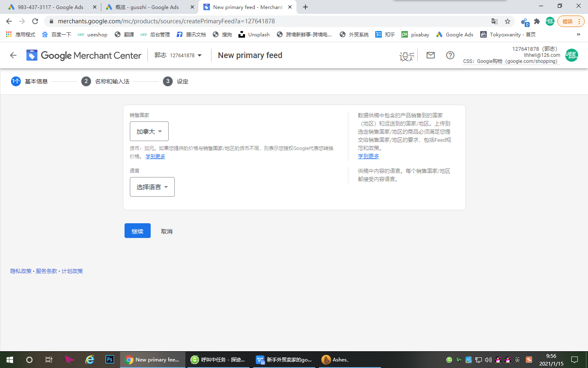
Task: Open the Google Ads bookmark
Action: tap(455, 34)
